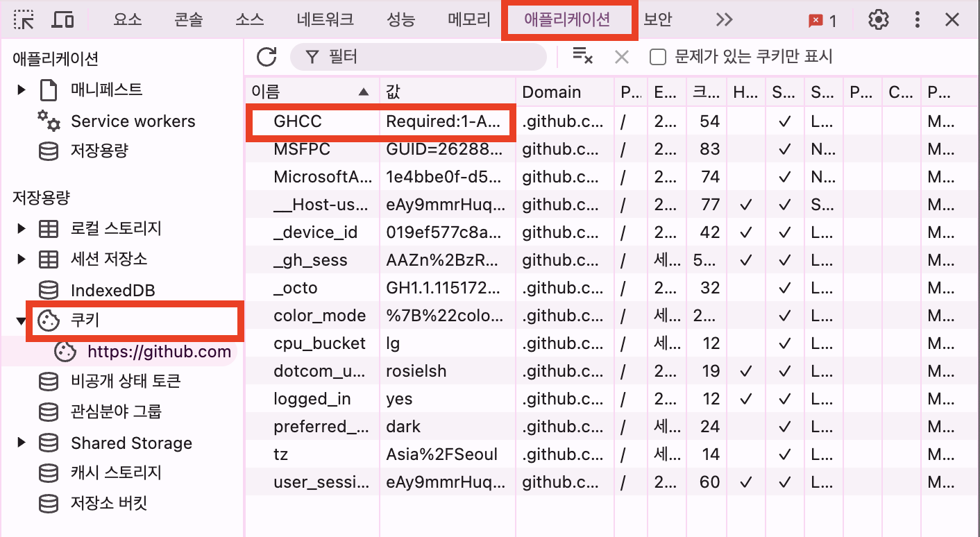This screenshot has width=980, height=537.
Task: Open 저장소 버킷 item
Action: 109,504
